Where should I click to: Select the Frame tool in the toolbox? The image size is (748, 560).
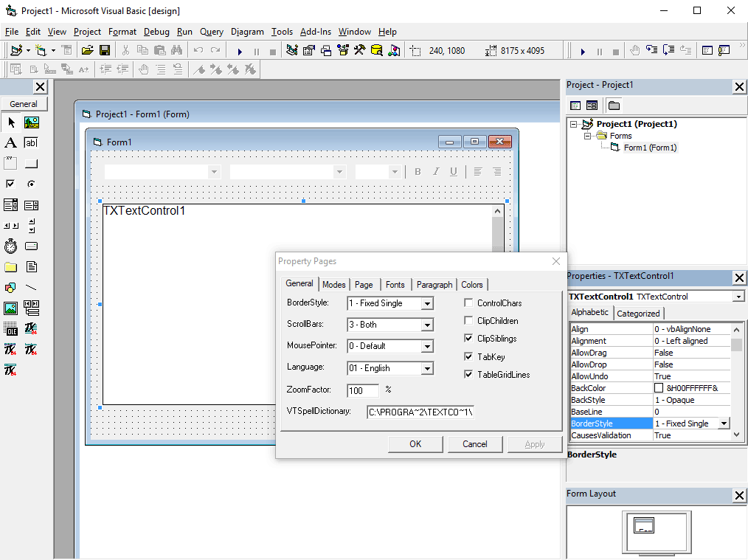click(11, 163)
